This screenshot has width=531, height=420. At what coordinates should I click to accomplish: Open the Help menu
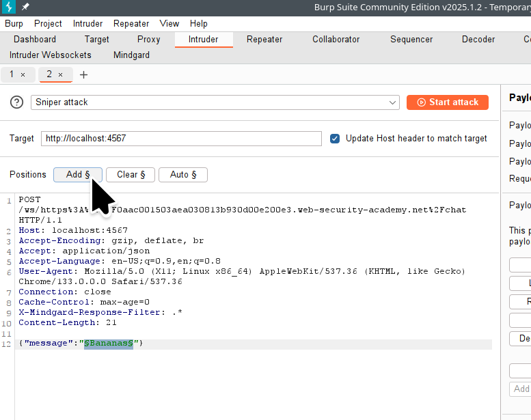(198, 24)
